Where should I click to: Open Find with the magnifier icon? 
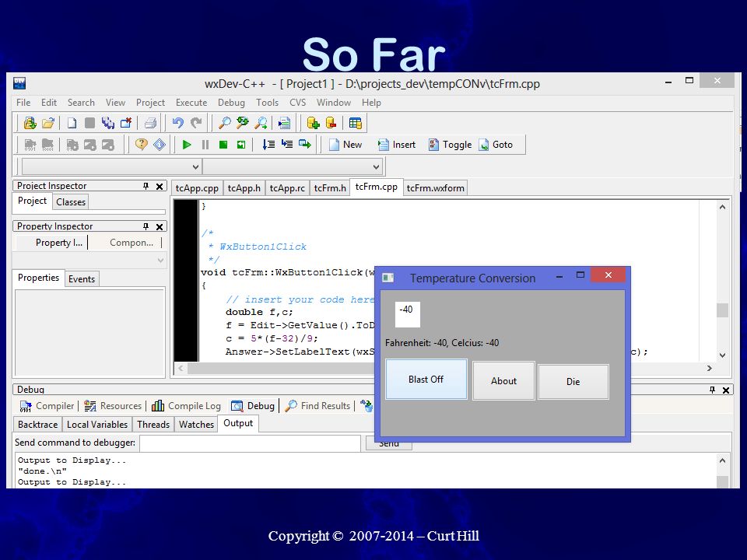pyautogui.click(x=224, y=124)
